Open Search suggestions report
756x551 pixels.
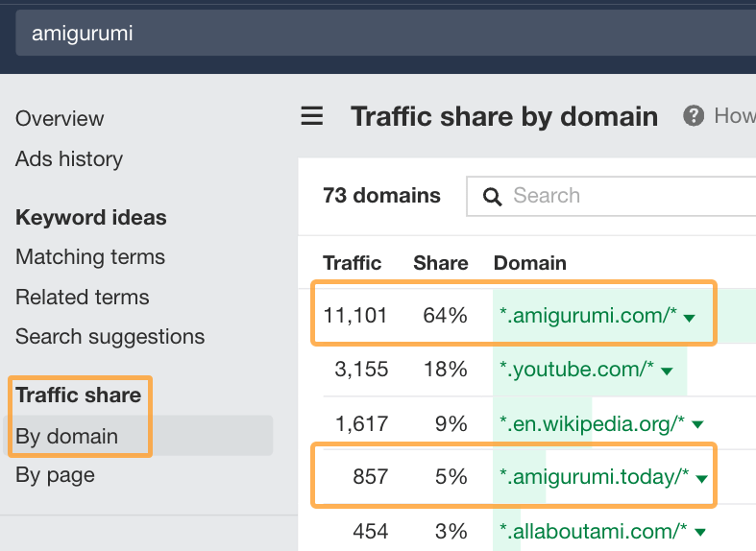[x=110, y=337]
